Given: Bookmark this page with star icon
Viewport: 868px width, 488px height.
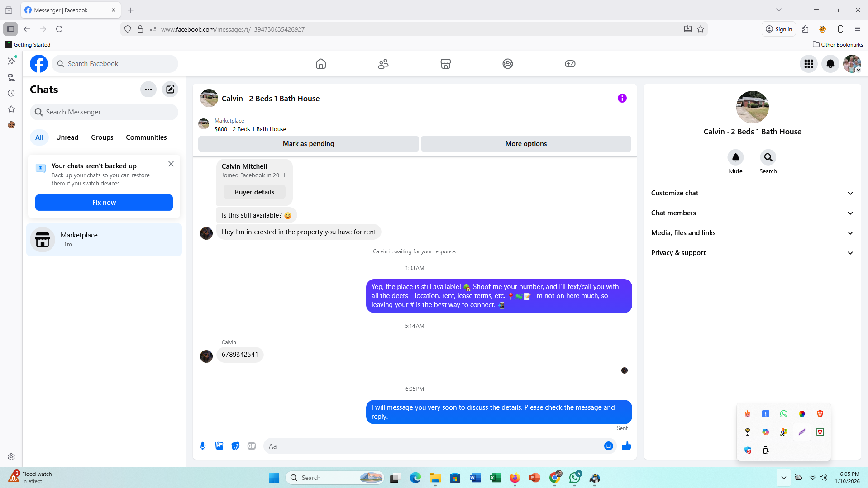Looking at the screenshot, I should click(x=701, y=29).
